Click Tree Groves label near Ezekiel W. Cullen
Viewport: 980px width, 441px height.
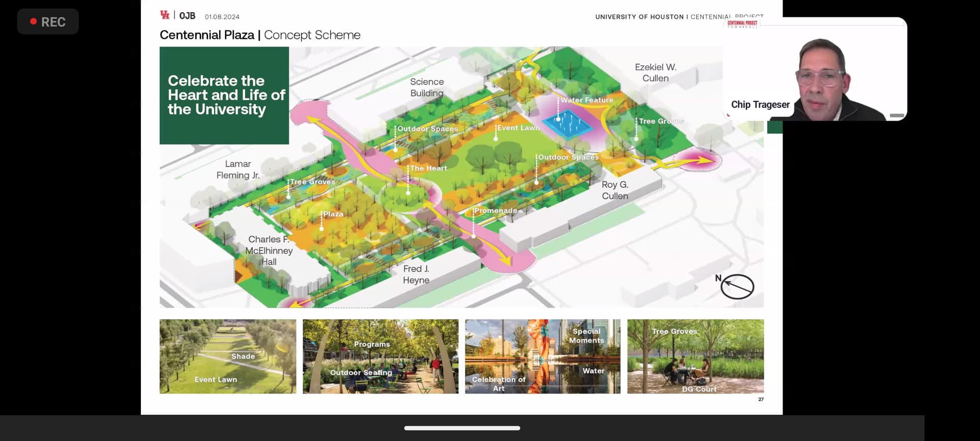pos(661,121)
